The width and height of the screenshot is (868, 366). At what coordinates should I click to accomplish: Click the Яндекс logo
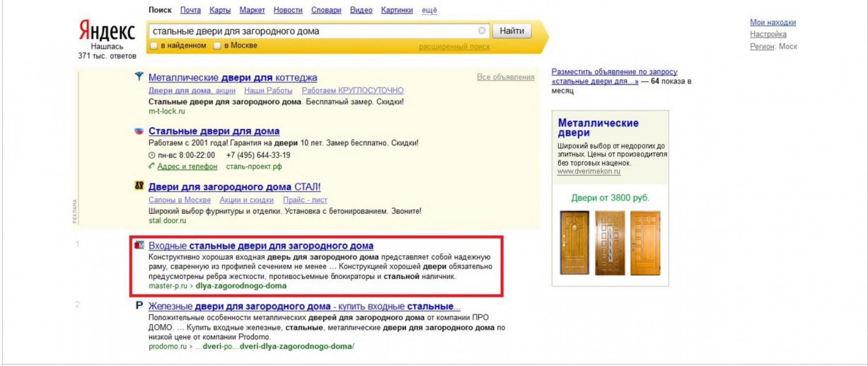pos(107,30)
